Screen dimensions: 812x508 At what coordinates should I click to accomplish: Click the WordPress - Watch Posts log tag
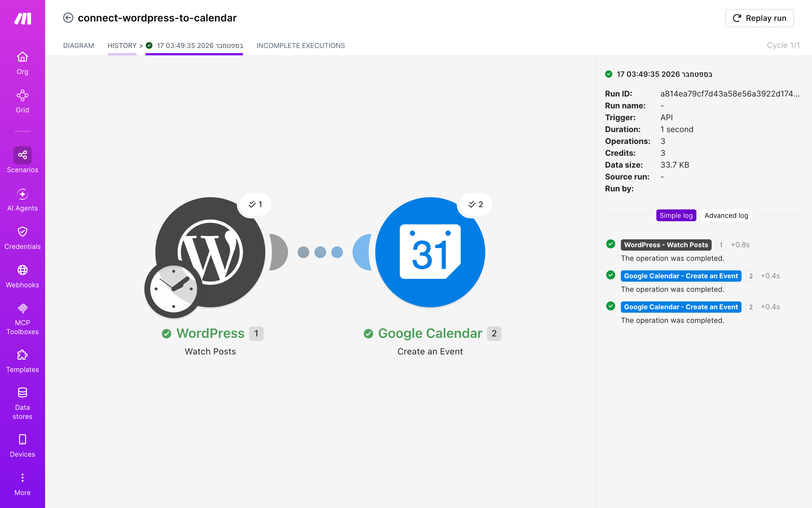point(666,245)
